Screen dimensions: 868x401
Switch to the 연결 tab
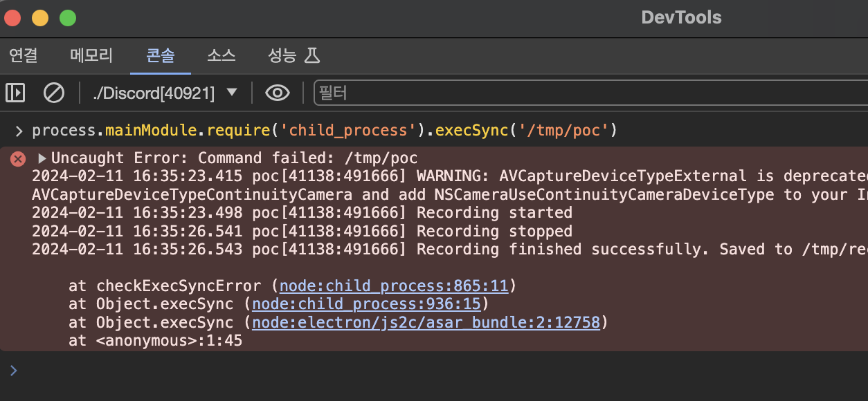[x=24, y=56]
